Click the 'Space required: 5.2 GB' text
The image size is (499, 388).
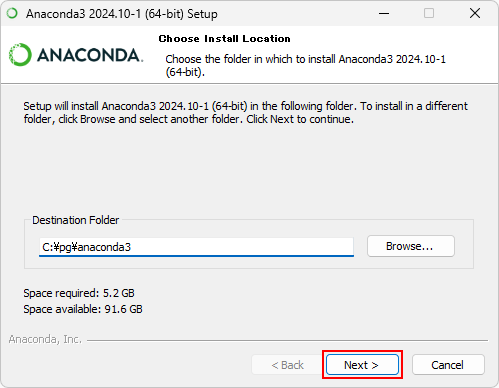79,293
